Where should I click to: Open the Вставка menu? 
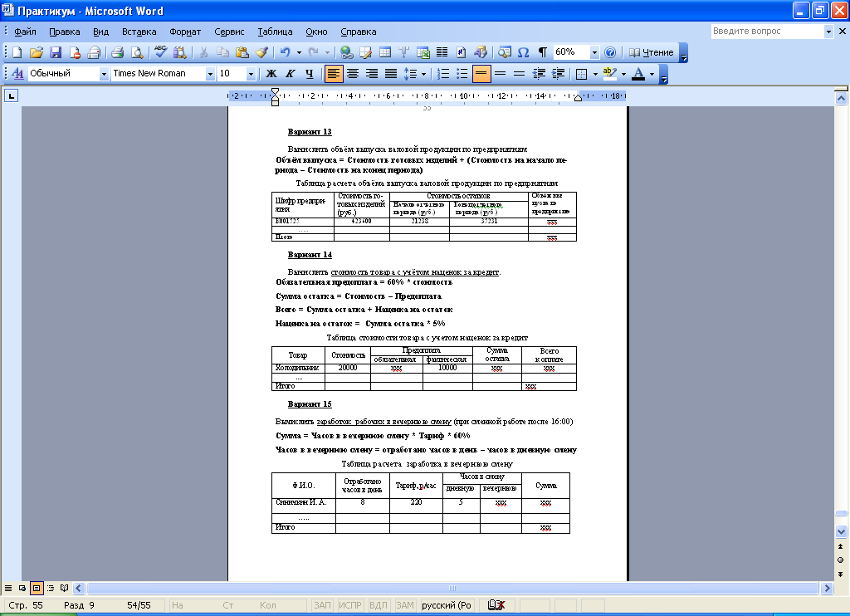click(x=139, y=32)
